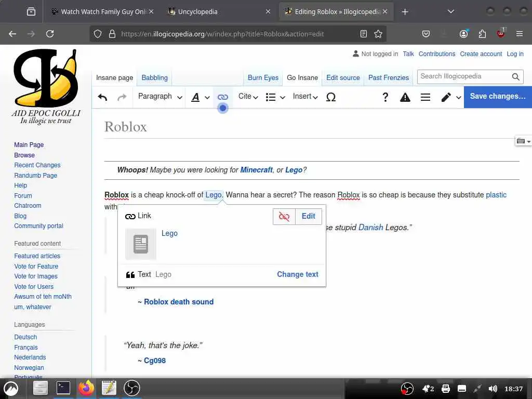Open the Burn Eyes tab
532x399 pixels.
coord(263,78)
